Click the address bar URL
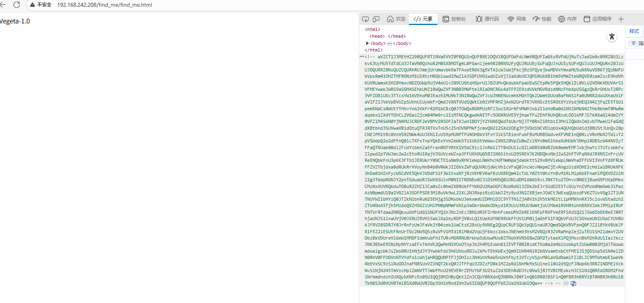The image size is (644, 303). pyautogui.click(x=105, y=5)
